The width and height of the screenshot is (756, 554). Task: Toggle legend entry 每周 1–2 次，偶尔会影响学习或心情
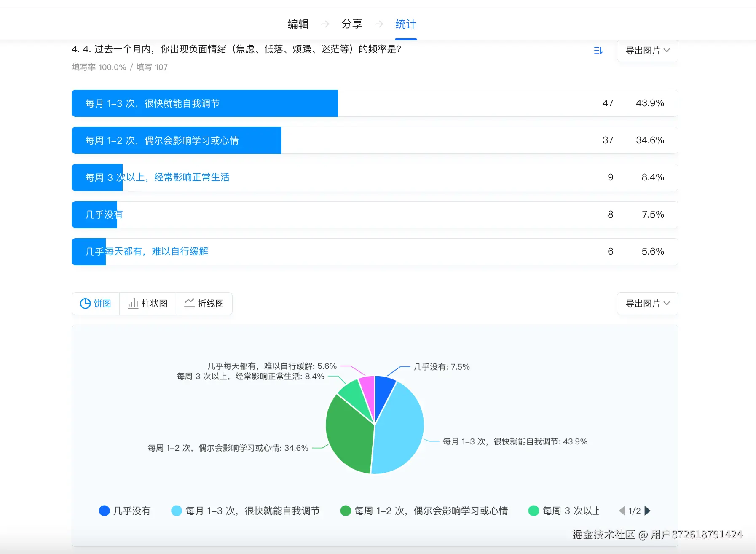[424, 511]
